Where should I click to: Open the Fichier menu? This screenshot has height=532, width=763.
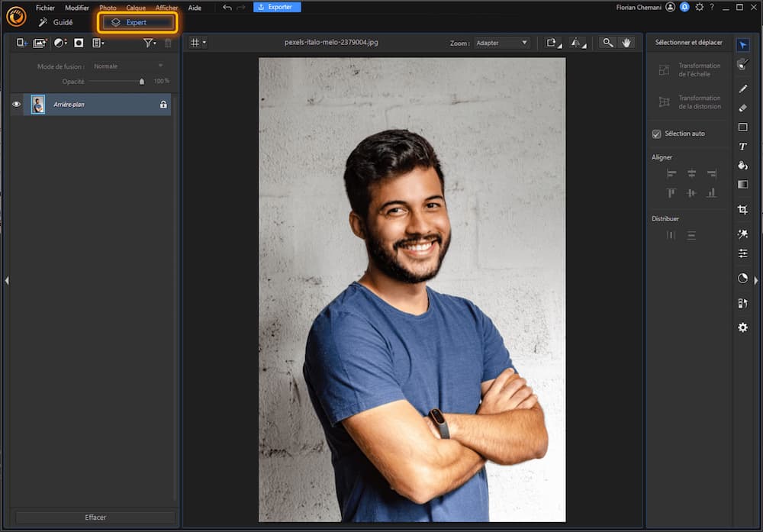(x=45, y=8)
